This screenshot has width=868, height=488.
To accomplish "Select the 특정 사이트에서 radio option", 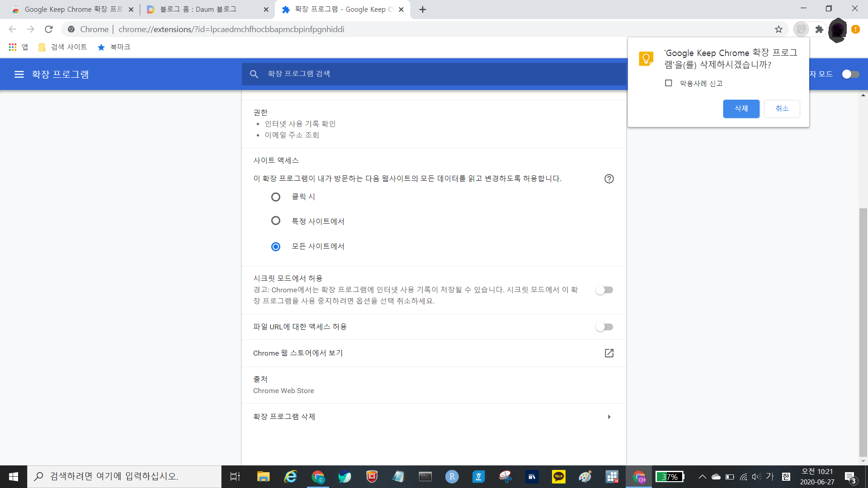I will click(x=275, y=221).
